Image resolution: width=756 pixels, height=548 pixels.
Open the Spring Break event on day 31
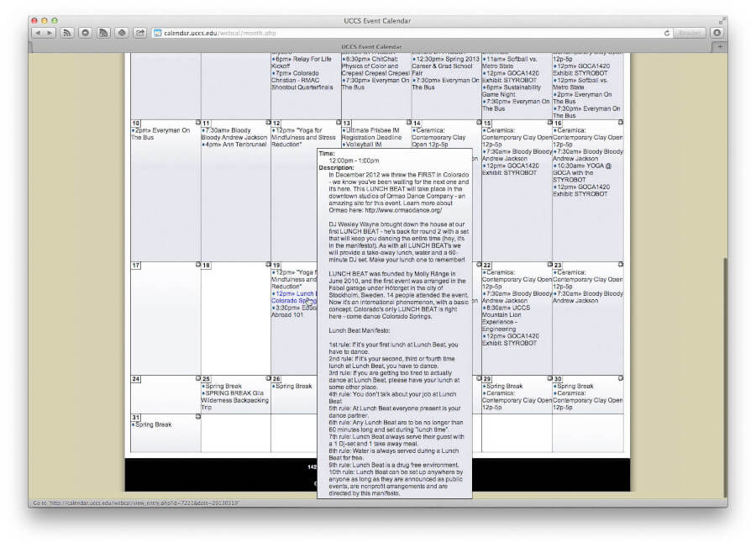[x=154, y=424]
